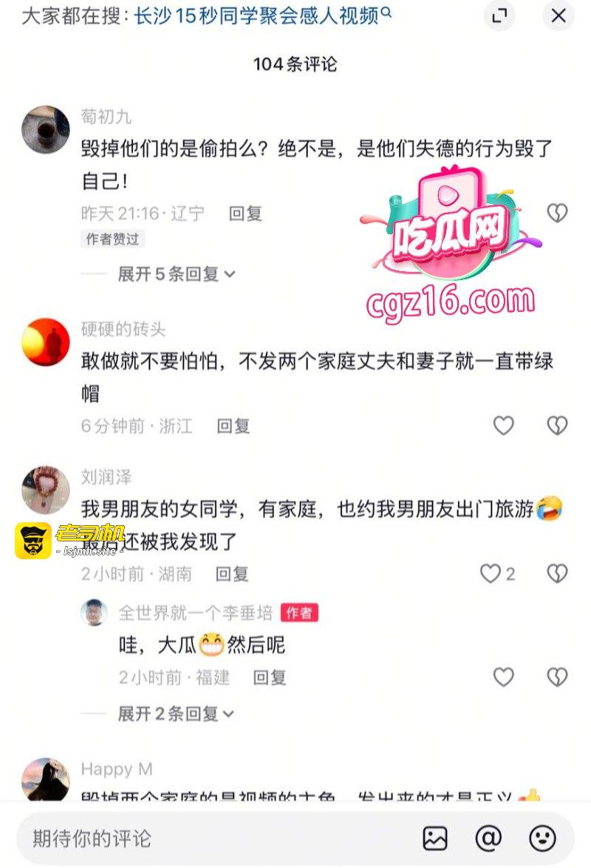Image resolution: width=591 pixels, height=868 pixels.
Task: Dislike 刘润泽's comment
Action: 557,573
